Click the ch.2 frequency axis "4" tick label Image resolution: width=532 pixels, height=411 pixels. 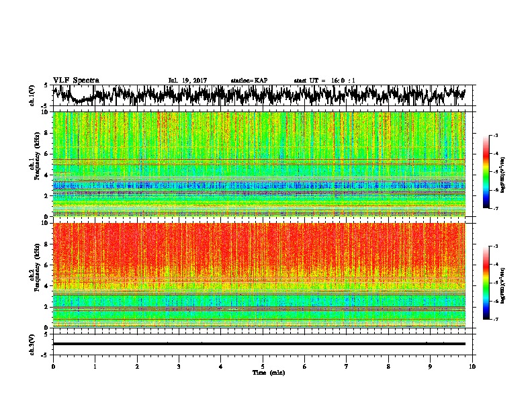coord(47,286)
